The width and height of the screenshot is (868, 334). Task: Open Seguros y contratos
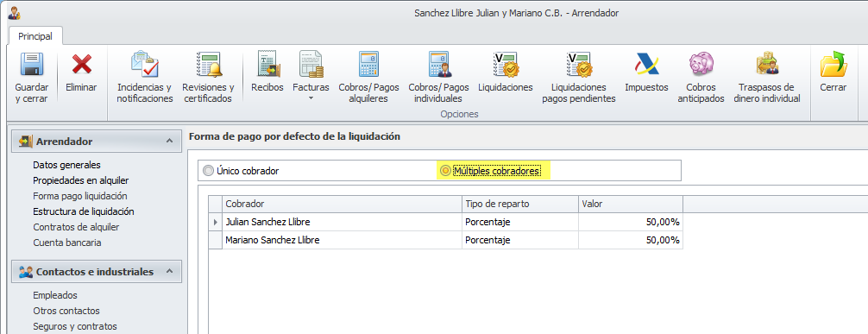pyautogui.click(x=75, y=326)
